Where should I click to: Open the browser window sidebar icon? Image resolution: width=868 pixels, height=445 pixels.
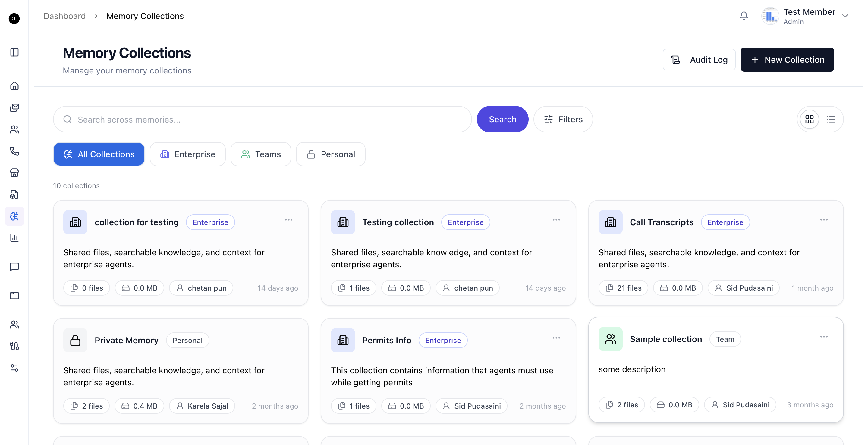tap(14, 296)
